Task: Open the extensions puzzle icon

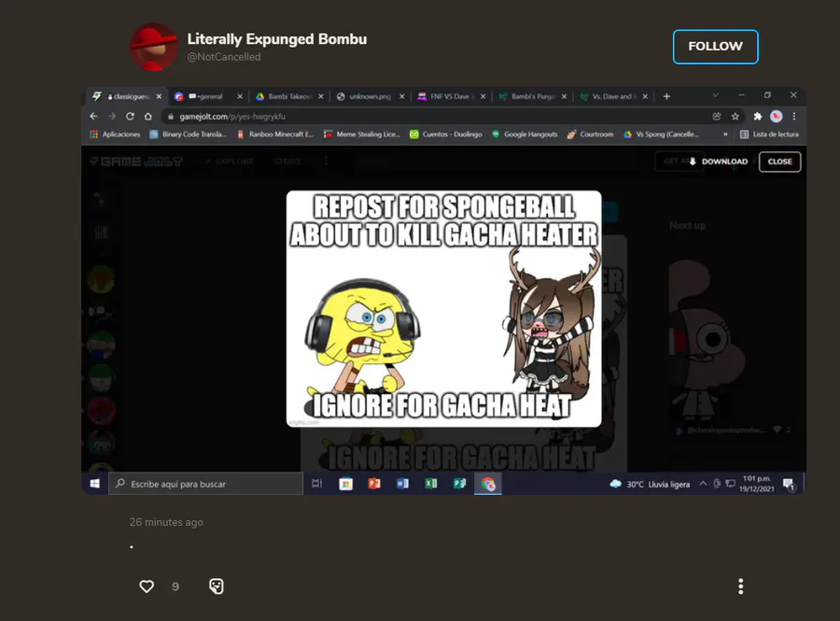Action: pos(758,117)
